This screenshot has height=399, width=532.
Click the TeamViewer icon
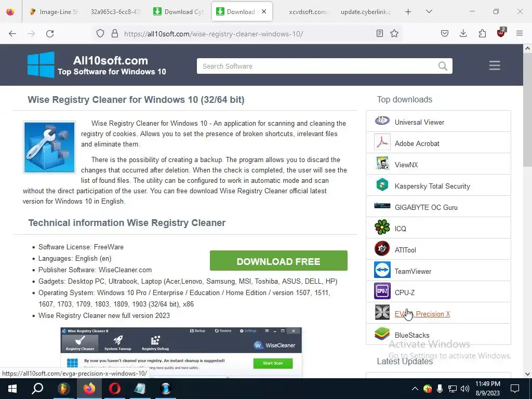(382, 270)
